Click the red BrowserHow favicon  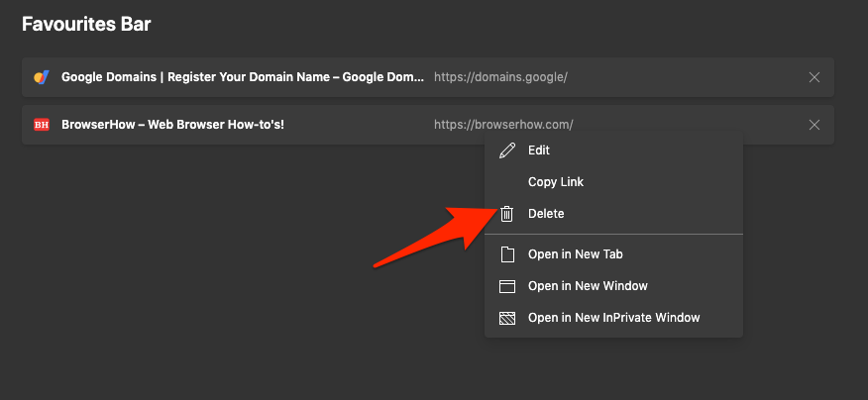[x=41, y=125]
